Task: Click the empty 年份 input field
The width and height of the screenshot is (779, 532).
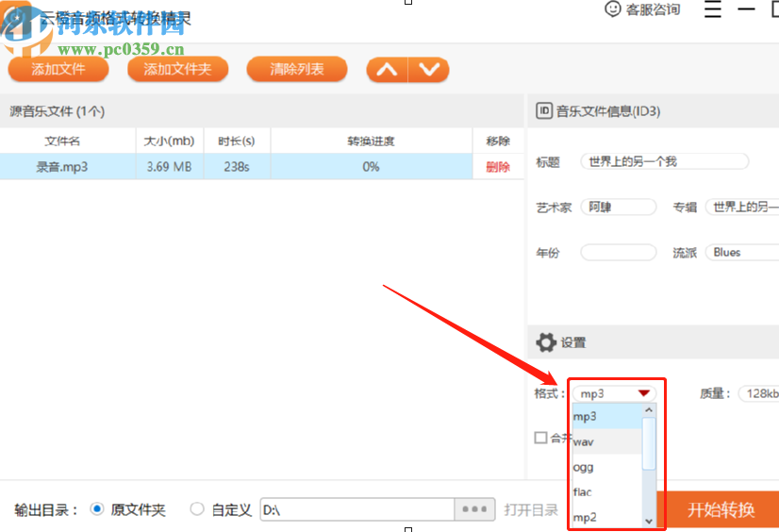Action: pos(619,253)
